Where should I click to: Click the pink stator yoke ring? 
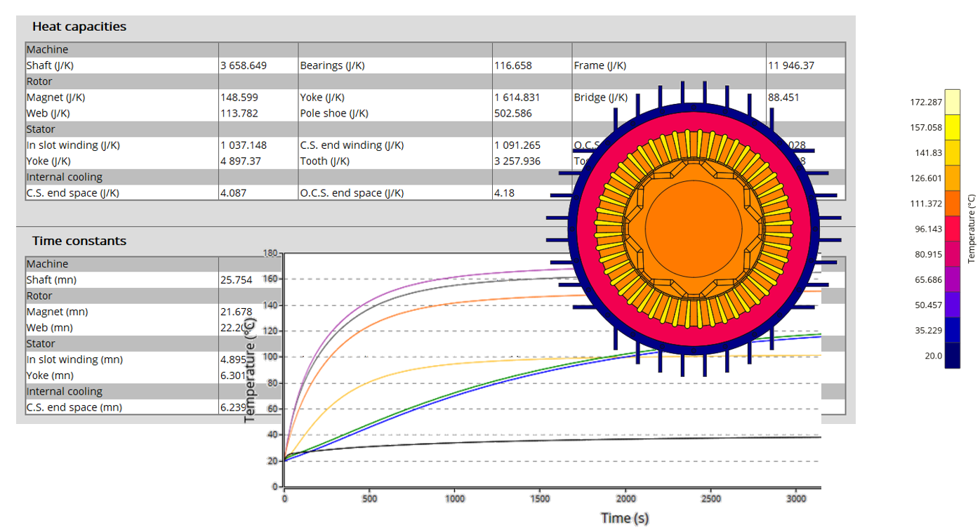click(x=694, y=121)
